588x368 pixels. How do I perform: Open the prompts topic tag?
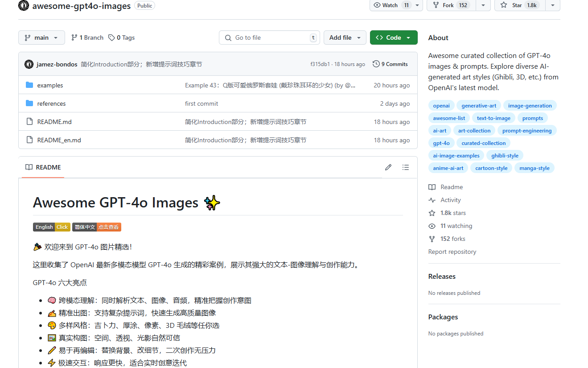533,118
